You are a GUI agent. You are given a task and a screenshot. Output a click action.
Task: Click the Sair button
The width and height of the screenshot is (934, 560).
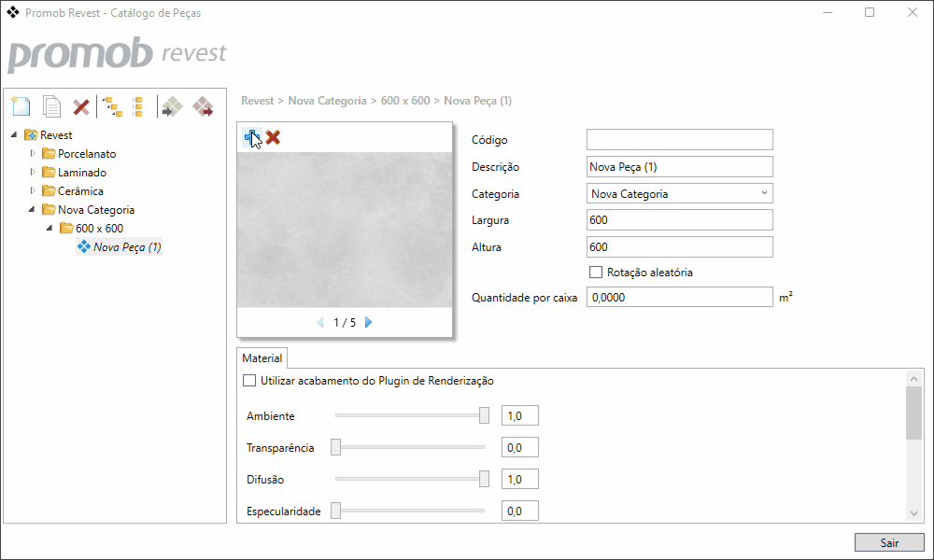(x=888, y=542)
